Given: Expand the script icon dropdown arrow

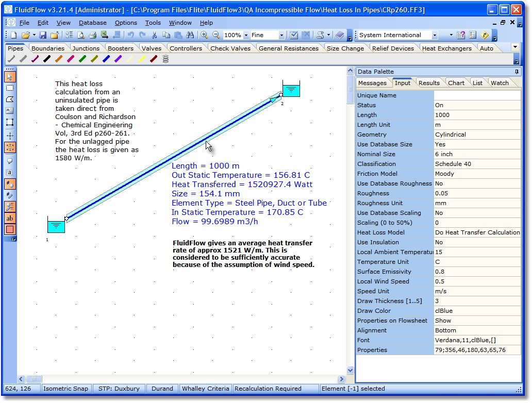Looking at the screenshot, I should [328, 35].
